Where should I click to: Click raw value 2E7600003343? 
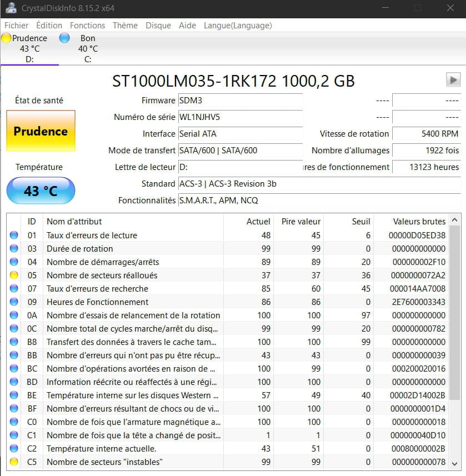[x=419, y=302]
